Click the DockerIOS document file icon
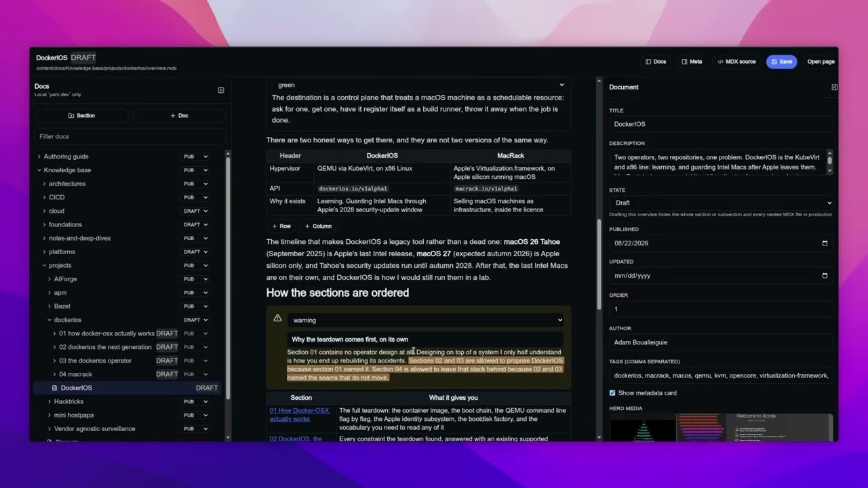Viewport: 868px width, 488px height. (x=55, y=388)
